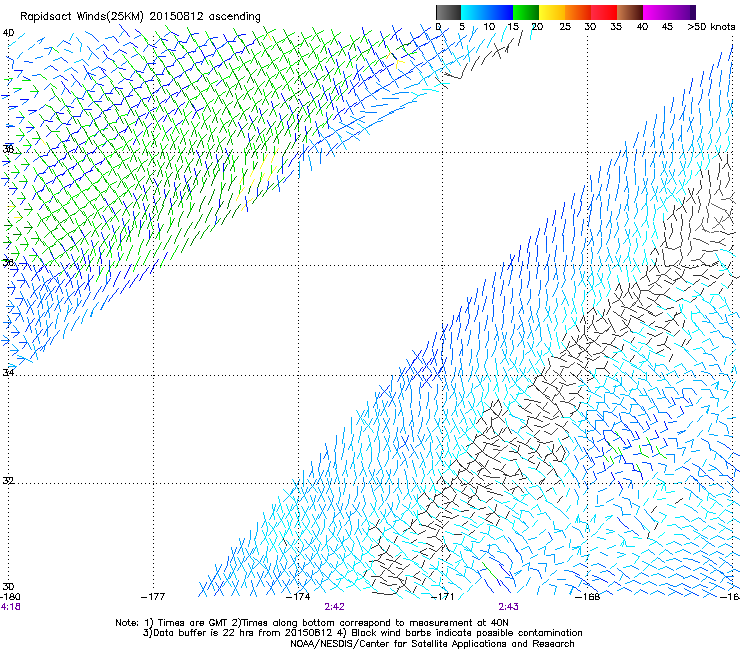The width and height of the screenshot is (740, 650).
Task: Click the legend value '35'
Action: pos(616,27)
